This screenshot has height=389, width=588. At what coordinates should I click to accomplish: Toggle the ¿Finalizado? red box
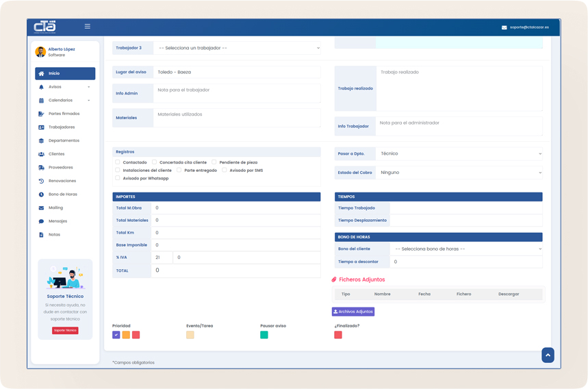[338, 335]
